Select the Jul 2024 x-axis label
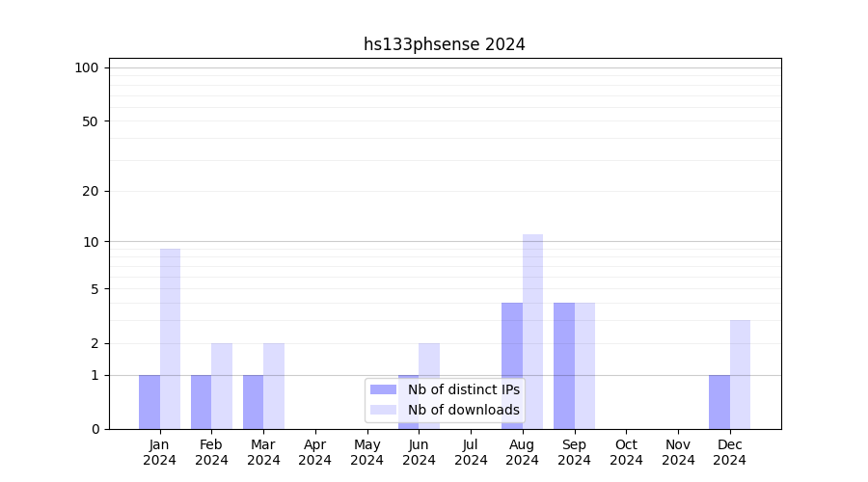 tap(471, 452)
